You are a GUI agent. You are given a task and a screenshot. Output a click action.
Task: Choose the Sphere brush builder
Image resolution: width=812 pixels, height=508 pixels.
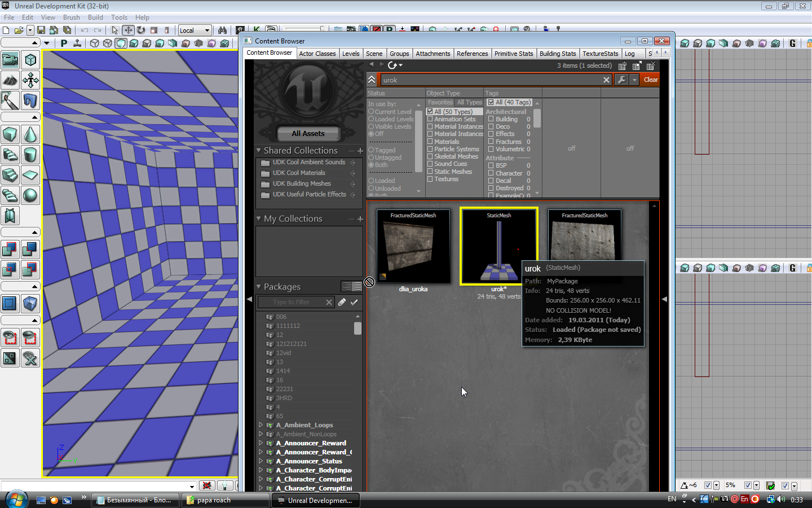click(x=30, y=195)
